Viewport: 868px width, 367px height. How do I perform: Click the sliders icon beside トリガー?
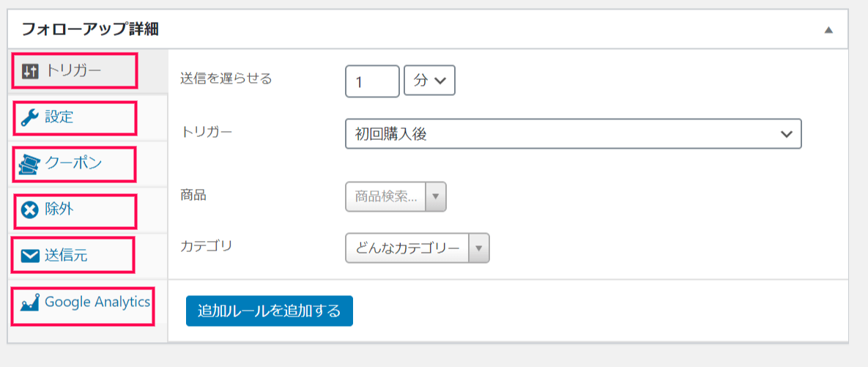click(30, 71)
